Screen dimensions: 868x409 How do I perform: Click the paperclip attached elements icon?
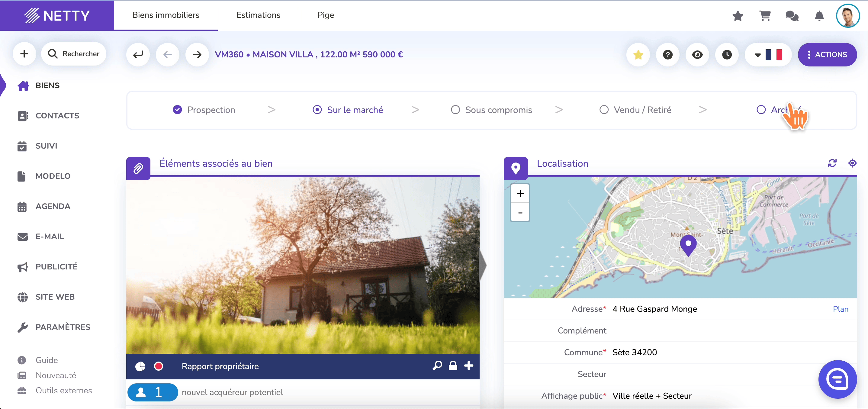pos(138,164)
